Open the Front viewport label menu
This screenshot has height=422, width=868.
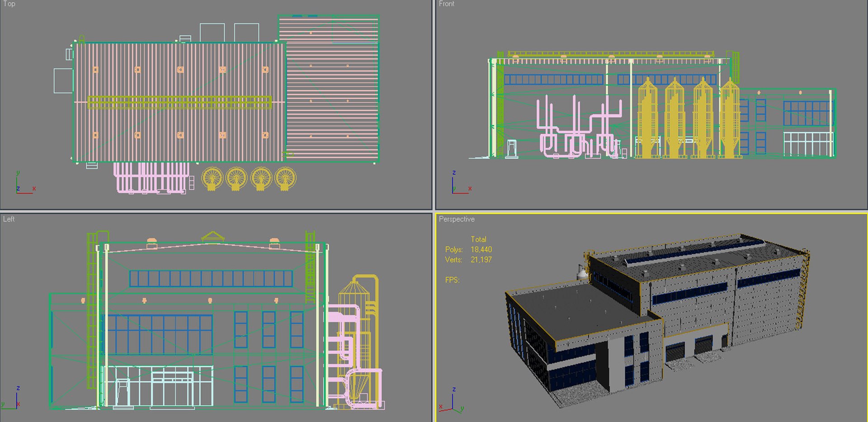pos(446,4)
